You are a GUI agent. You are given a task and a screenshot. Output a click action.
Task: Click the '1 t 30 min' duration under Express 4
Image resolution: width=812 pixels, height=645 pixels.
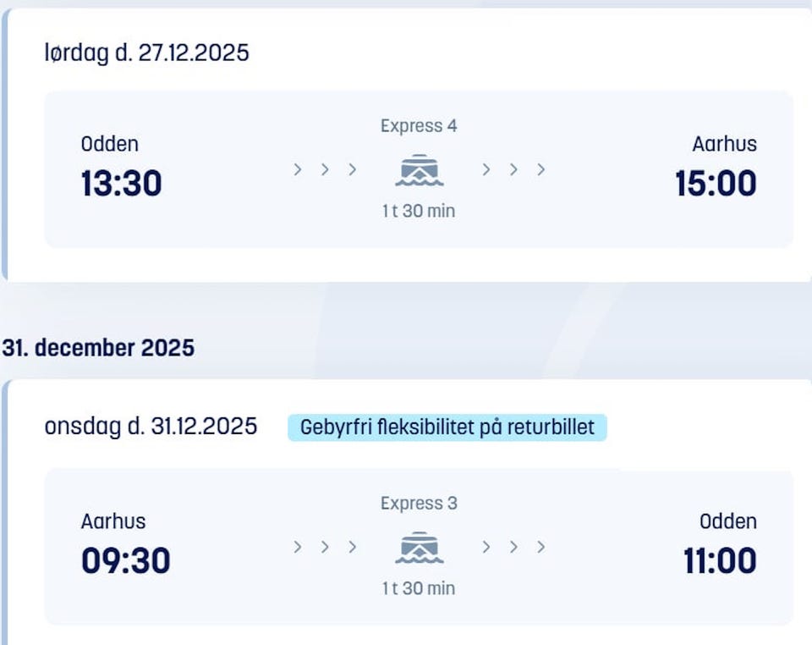coord(419,211)
